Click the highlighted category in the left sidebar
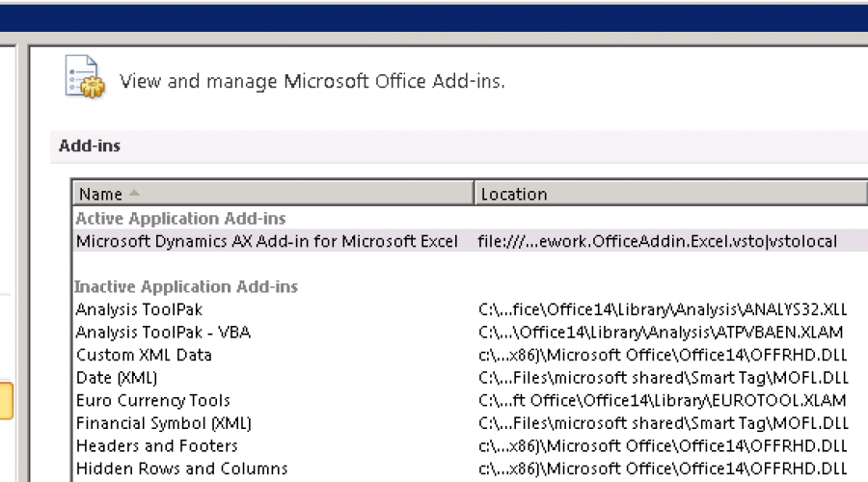 point(6,400)
